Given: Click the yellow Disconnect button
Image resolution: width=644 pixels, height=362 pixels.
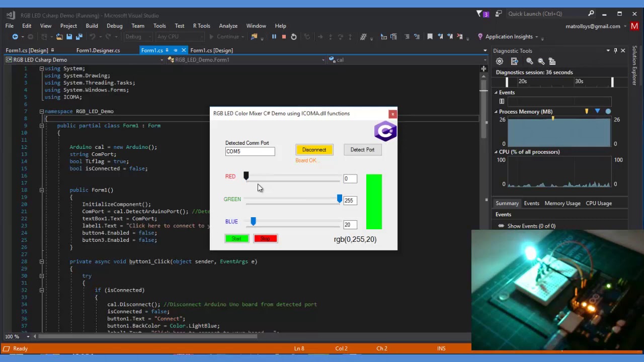Looking at the screenshot, I should [x=314, y=150].
